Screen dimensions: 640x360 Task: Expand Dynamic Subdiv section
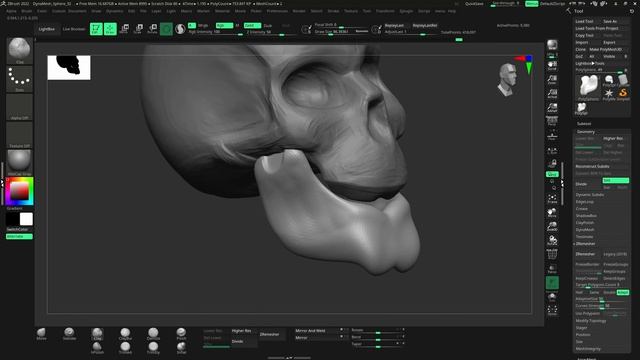click(590, 195)
